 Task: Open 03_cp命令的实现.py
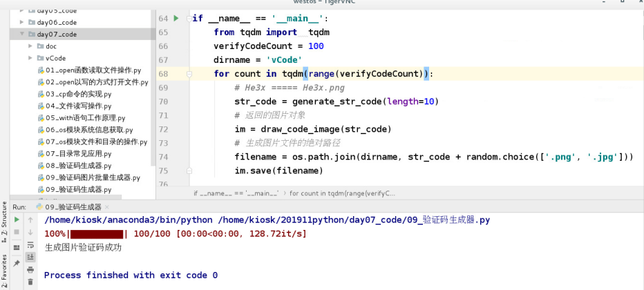[x=79, y=94]
